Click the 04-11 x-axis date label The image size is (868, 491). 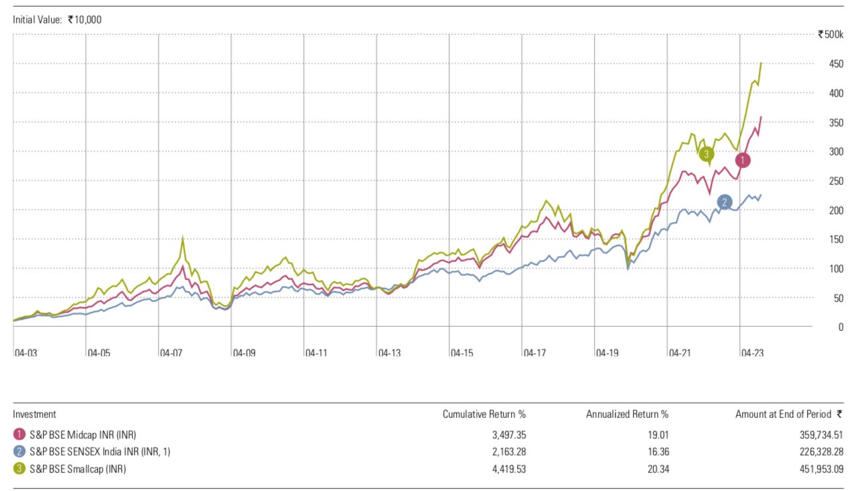(x=316, y=352)
